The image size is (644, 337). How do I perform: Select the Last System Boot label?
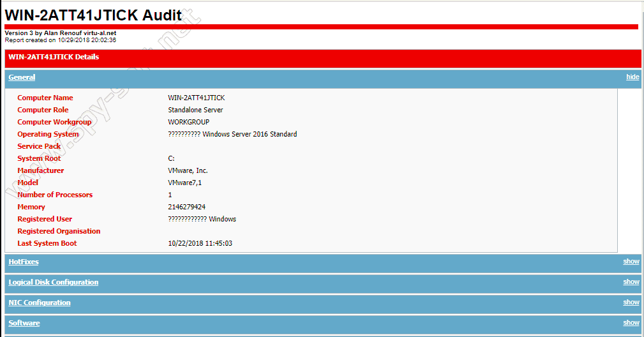click(x=47, y=243)
